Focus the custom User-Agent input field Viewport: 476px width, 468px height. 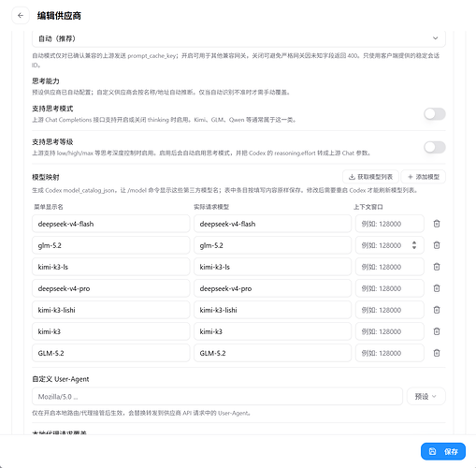[x=217, y=396]
